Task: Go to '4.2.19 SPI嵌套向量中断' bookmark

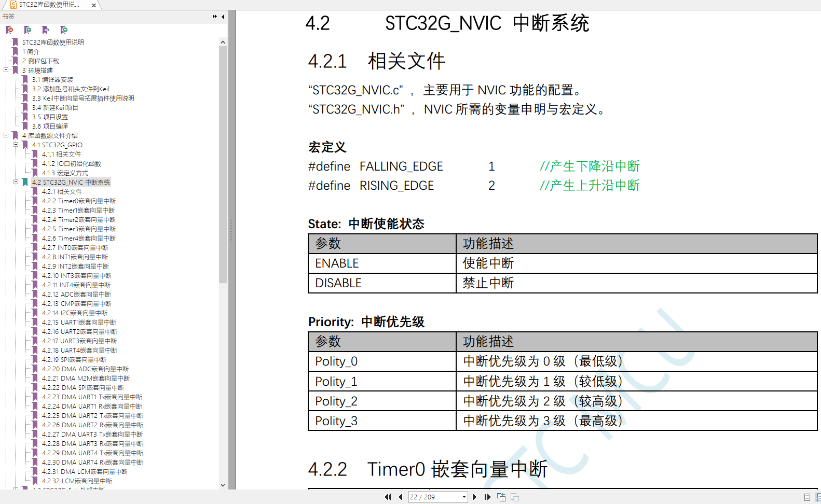Action: [74, 359]
